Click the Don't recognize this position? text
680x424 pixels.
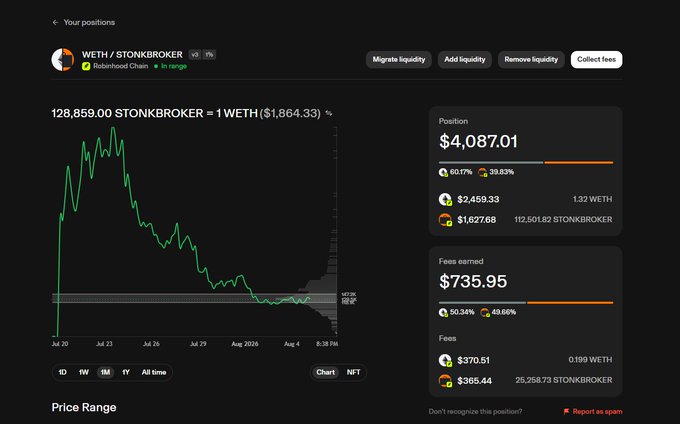point(475,411)
